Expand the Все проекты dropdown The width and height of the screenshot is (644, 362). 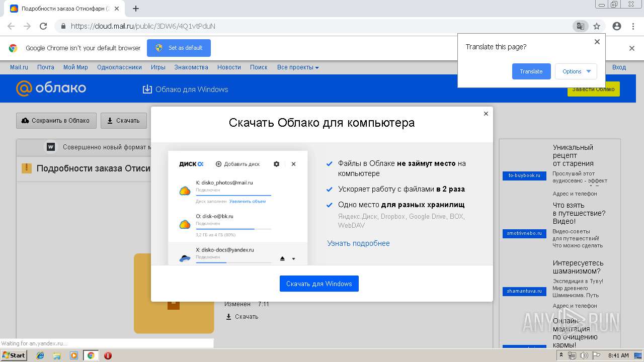point(298,67)
